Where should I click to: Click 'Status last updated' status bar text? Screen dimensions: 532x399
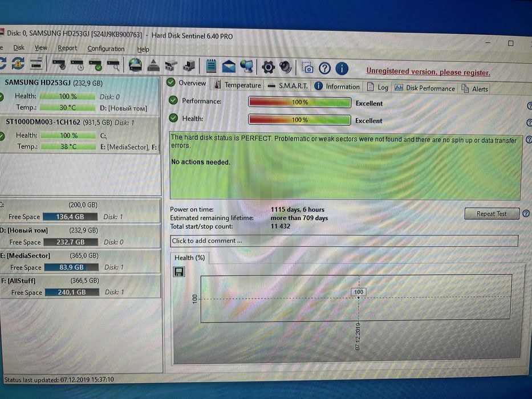(x=59, y=380)
